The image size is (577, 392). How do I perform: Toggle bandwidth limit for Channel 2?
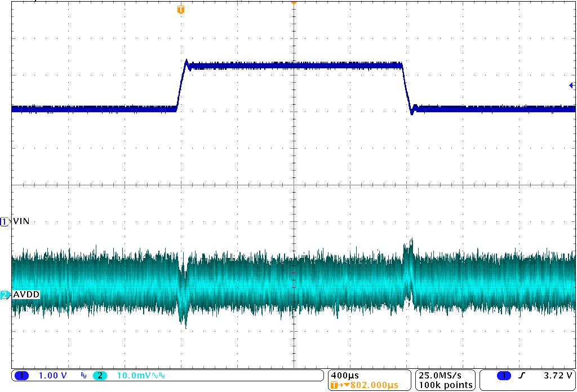[x=162, y=375]
